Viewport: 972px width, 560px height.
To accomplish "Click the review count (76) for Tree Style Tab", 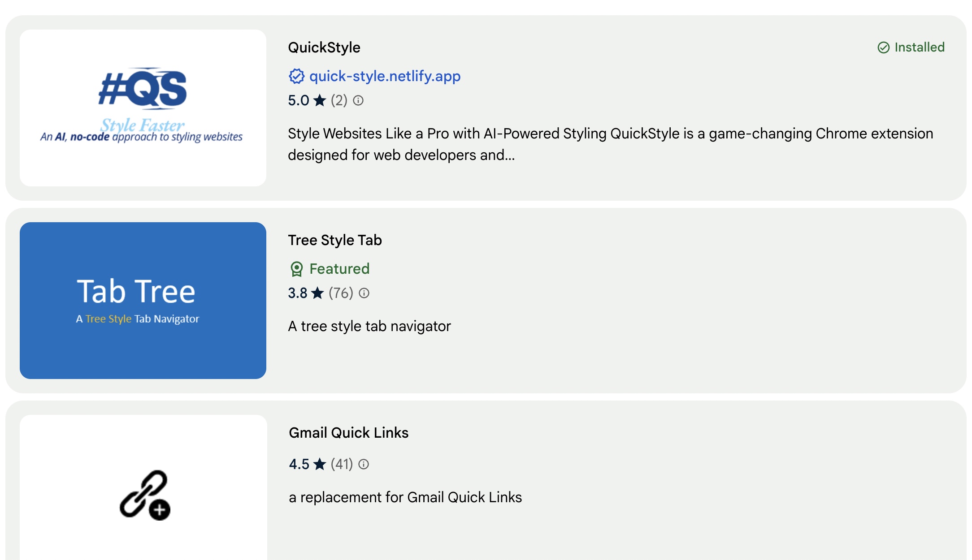I will [342, 293].
